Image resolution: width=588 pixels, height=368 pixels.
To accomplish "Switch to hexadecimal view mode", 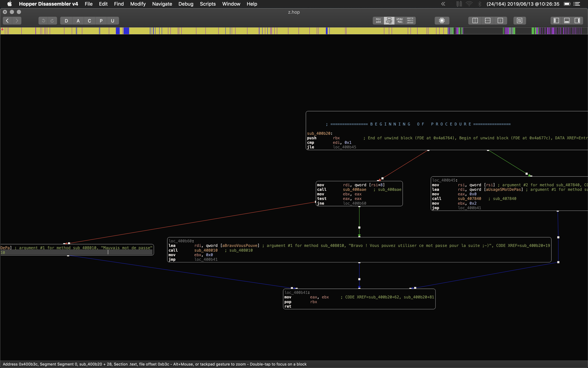I will pyautogui.click(x=410, y=21).
